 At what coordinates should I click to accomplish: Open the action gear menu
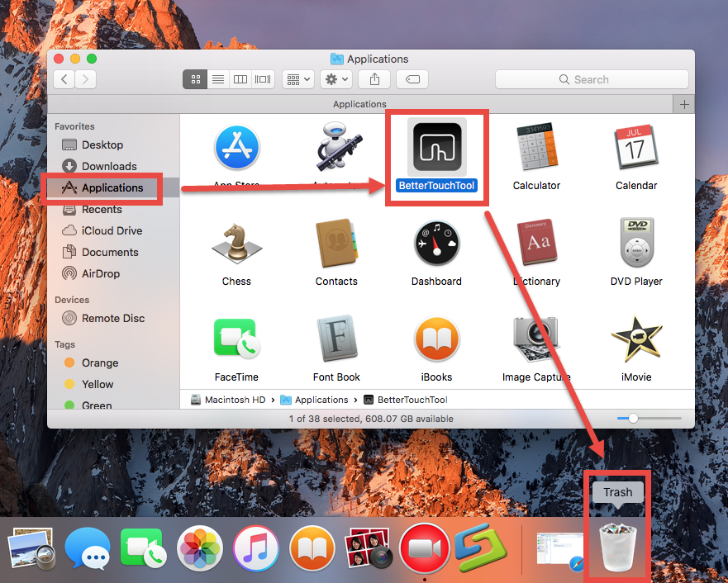335,79
